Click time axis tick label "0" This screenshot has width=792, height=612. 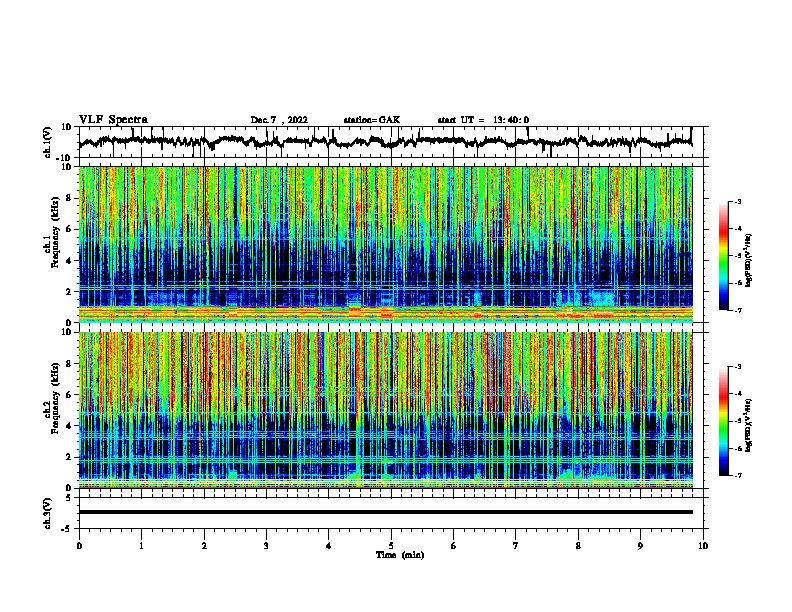[x=79, y=546]
